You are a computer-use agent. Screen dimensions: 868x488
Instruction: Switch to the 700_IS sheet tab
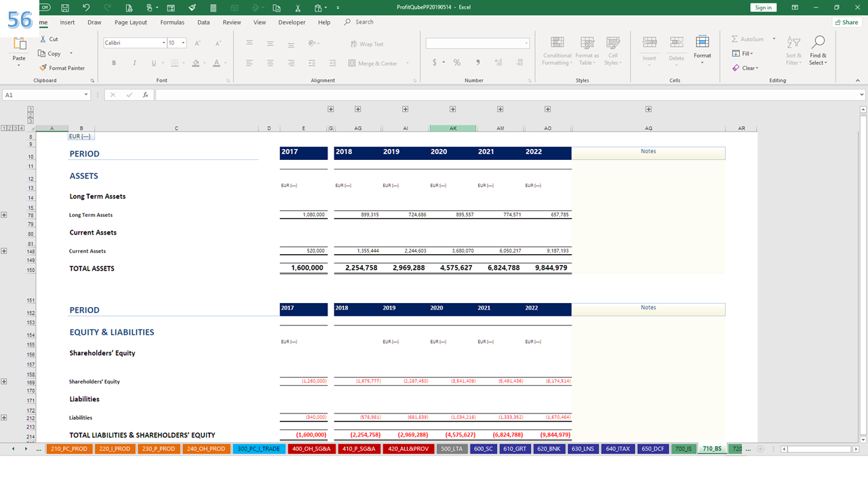(684, 449)
